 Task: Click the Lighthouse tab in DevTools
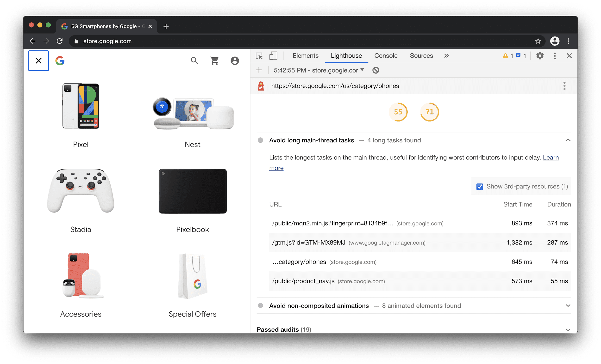tap(346, 55)
